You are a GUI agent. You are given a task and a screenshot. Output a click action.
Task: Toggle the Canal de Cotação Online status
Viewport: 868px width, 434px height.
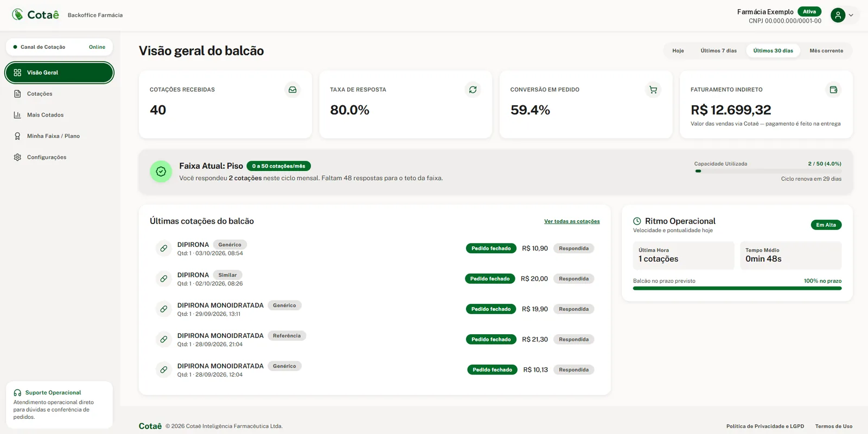click(x=59, y=47)
